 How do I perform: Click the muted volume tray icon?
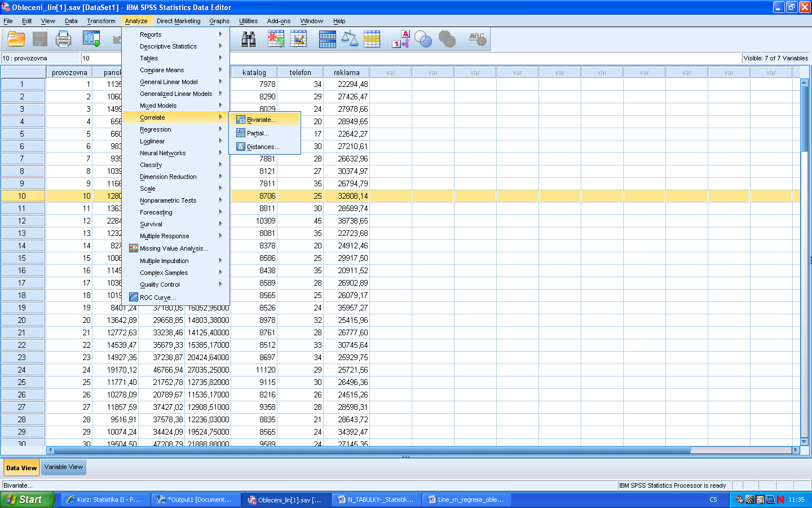click(740, 500)
